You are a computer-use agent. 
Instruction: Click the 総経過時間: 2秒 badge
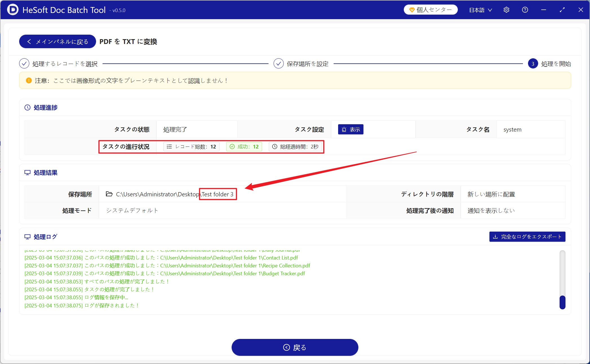click(295, 147)
